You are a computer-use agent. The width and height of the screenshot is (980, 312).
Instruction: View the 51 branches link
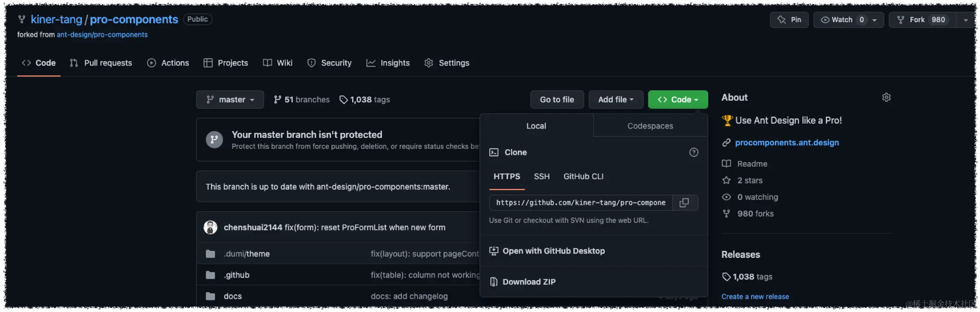pyautogui.click(x=302, y=100)
